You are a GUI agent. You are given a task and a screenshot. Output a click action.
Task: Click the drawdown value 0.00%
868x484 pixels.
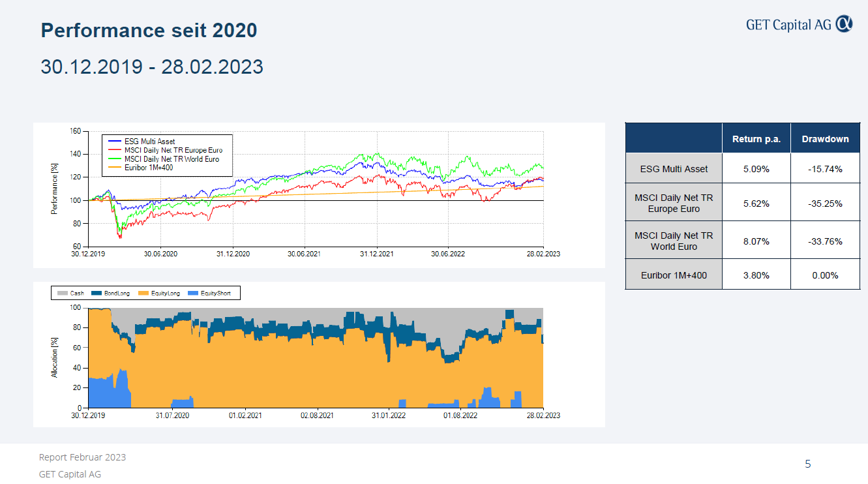[825, 275]
